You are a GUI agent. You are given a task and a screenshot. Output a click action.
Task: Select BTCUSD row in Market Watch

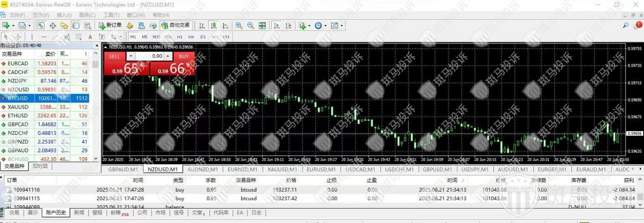pos(18,98)
